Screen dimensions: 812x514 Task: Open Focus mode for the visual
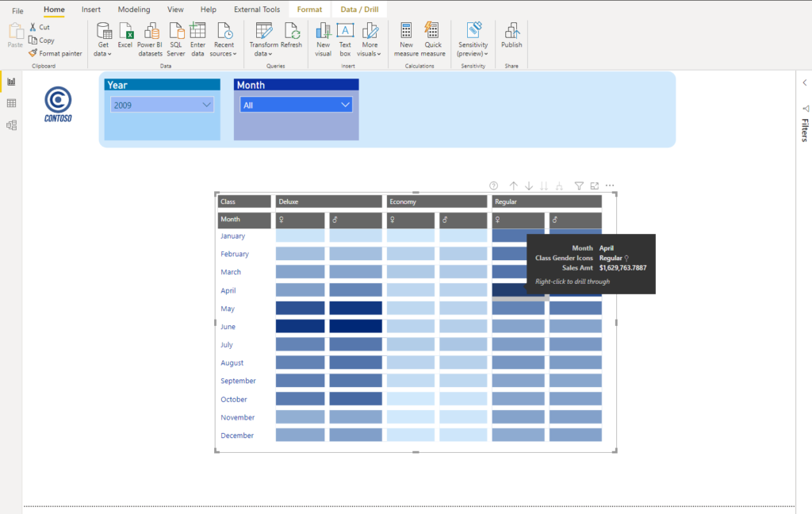[595, 186]
